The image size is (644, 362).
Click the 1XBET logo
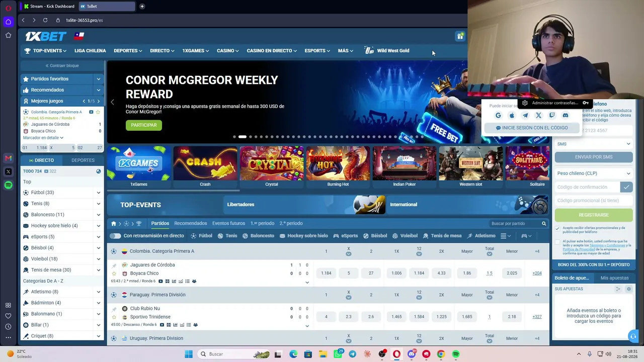tap(46, 36)
